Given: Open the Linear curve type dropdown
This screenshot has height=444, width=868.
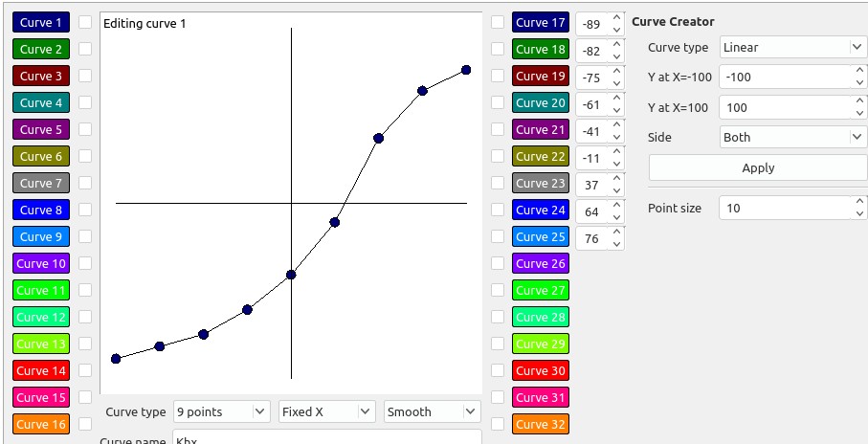Looking at the screenshot, I should pyautogui.click(x=792, y=47).
